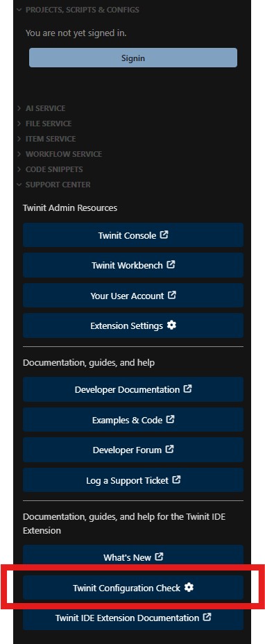Image resolution: width=265 pixels, height=644 pixels.
Task: Open Twinit Workbench
Action: [133, 265]
